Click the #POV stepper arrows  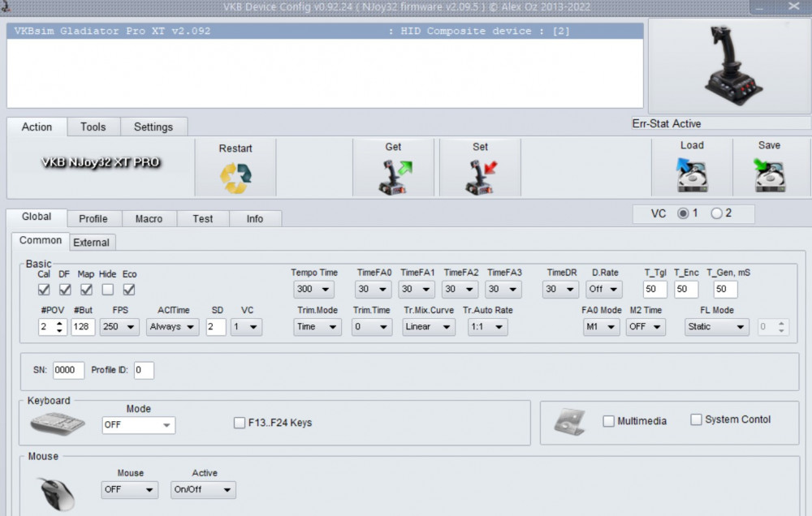click(x=59, y=327)
